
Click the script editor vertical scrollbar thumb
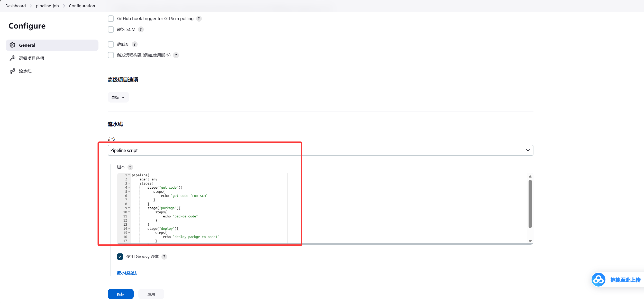(530, 204)
